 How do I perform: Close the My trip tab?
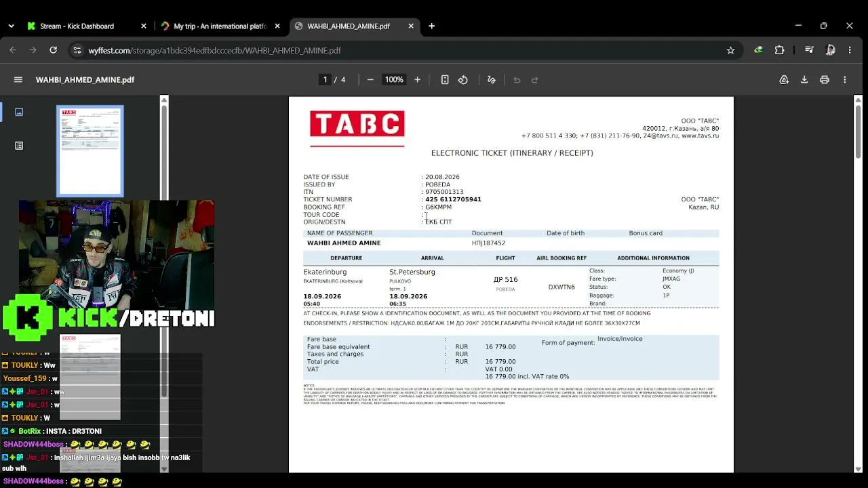click(277, 26)
